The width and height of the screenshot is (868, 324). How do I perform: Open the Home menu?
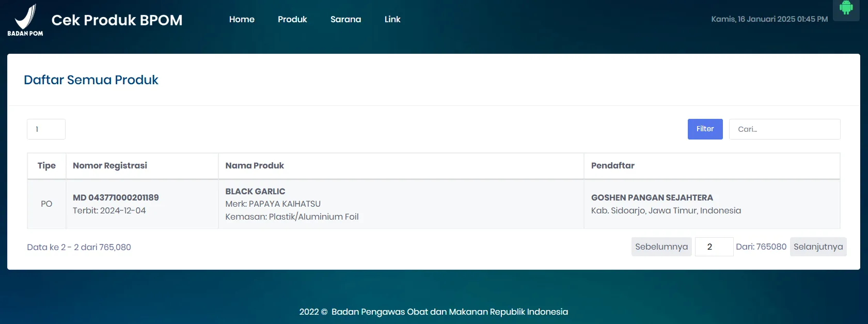(x=242, y=19)
